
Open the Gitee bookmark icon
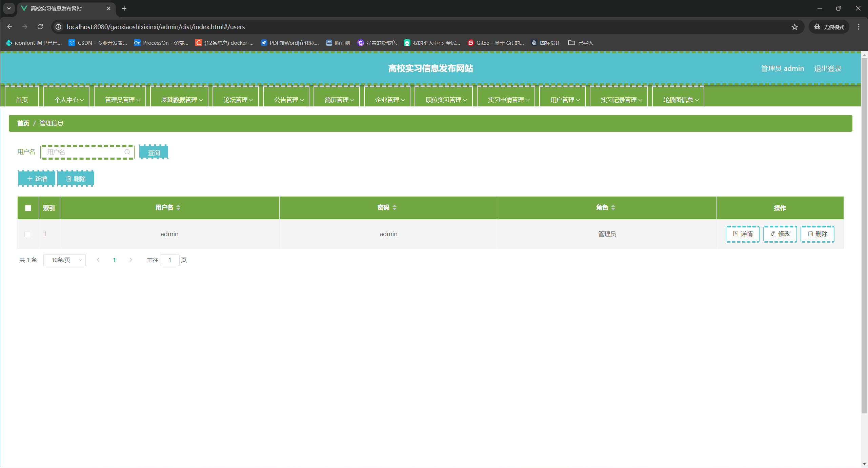[x=470, y=43]
